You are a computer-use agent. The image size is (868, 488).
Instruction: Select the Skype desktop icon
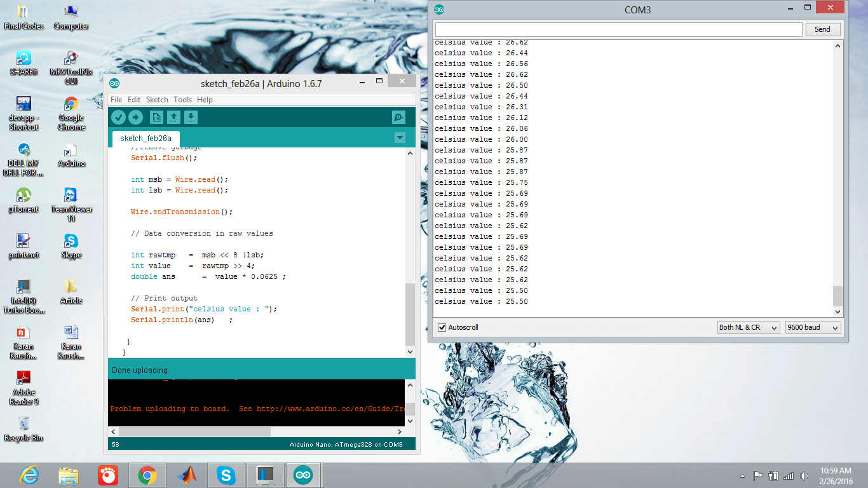click(71, 247)
